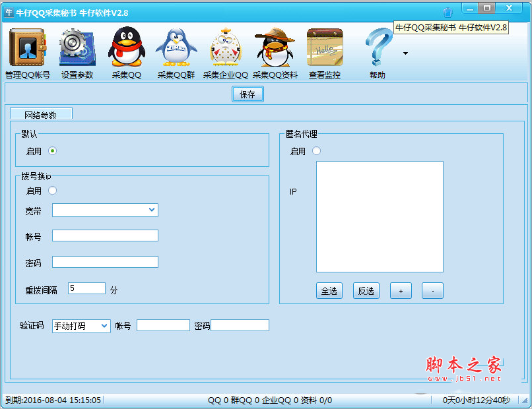Click the 反选 button
This screenshot has width=532, height=409.
pyautogui.click(x=366, y=291)
